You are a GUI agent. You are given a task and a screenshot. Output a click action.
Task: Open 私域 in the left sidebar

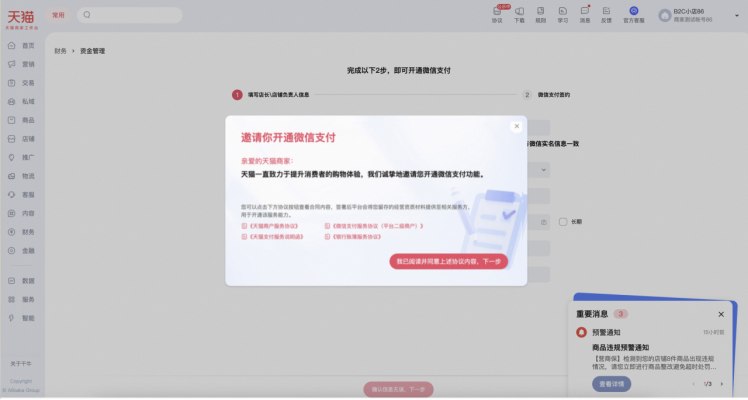21,102
